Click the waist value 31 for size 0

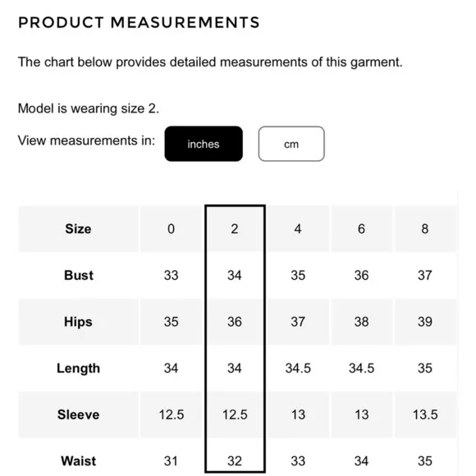tap(171, 461)
